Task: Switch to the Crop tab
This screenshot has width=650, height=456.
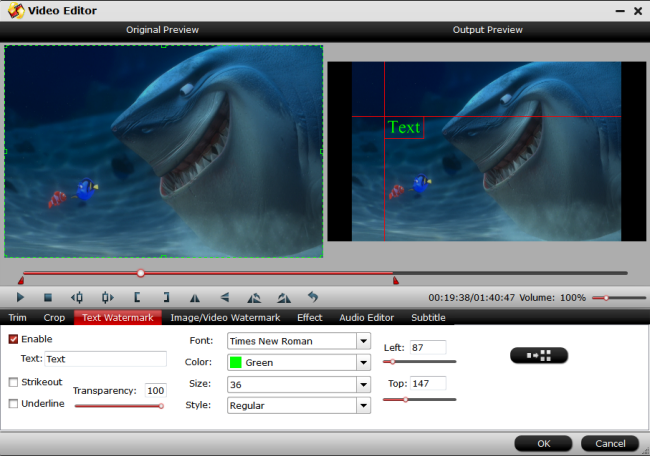Action: point(54,318)
